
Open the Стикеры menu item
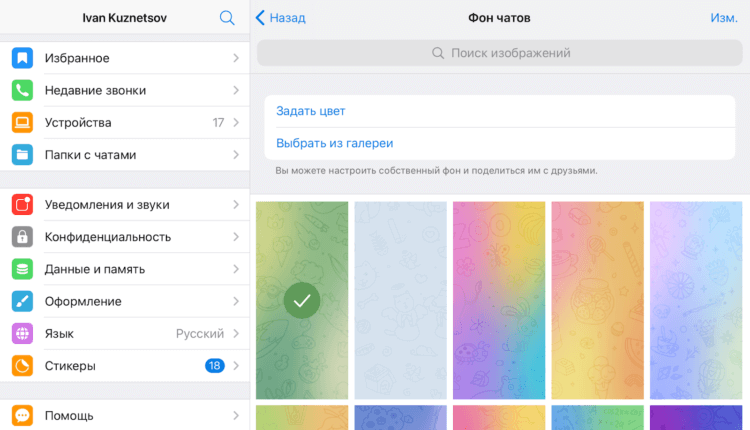[x=125, y=366]
